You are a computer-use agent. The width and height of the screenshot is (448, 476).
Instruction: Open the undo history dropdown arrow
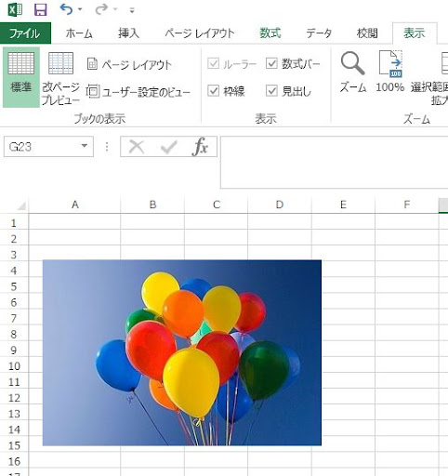[x=80, y=9]
